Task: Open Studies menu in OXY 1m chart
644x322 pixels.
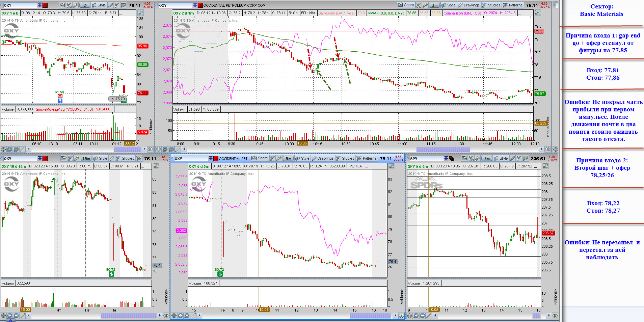Action: [491, 5]
